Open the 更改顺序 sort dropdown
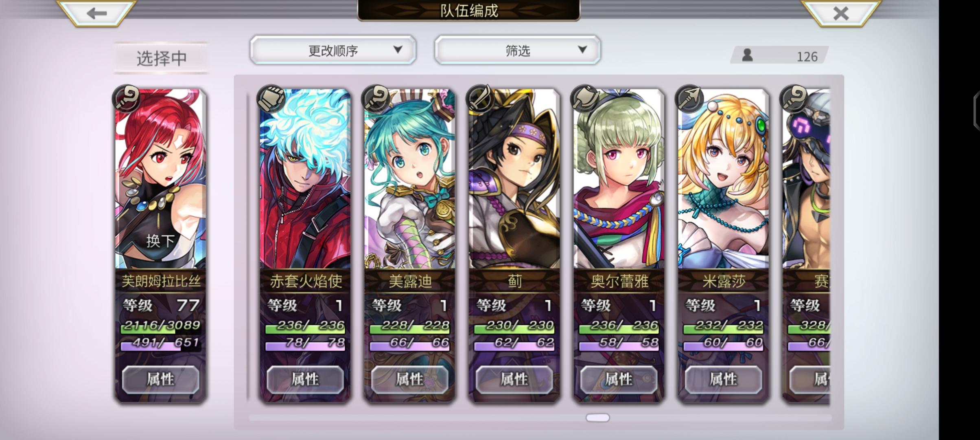Image resolution: width=980 pixels, height=440 pixels. pyautogui.click(x=333, y=50)
